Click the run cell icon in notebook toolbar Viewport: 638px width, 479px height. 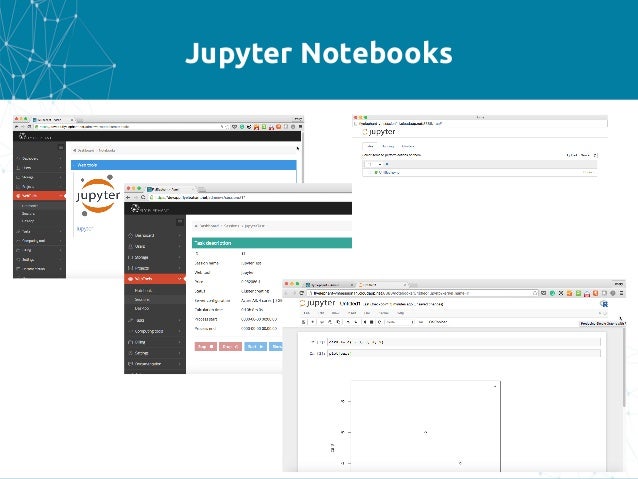pos(365,322)
